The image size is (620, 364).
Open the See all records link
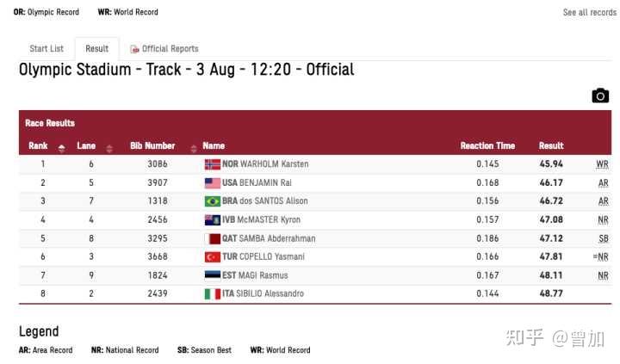coord(590,13)
